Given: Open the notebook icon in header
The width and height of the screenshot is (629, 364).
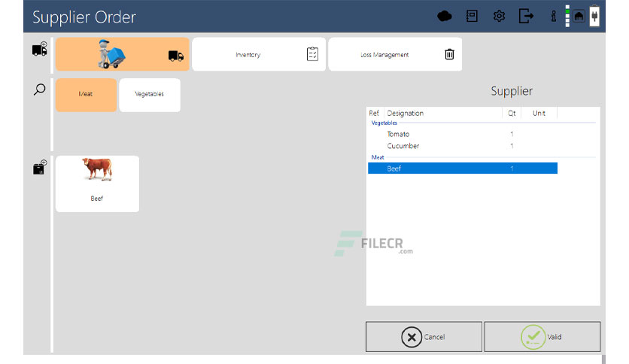Looking at the screenshot, I should click(x=472, y=16).
